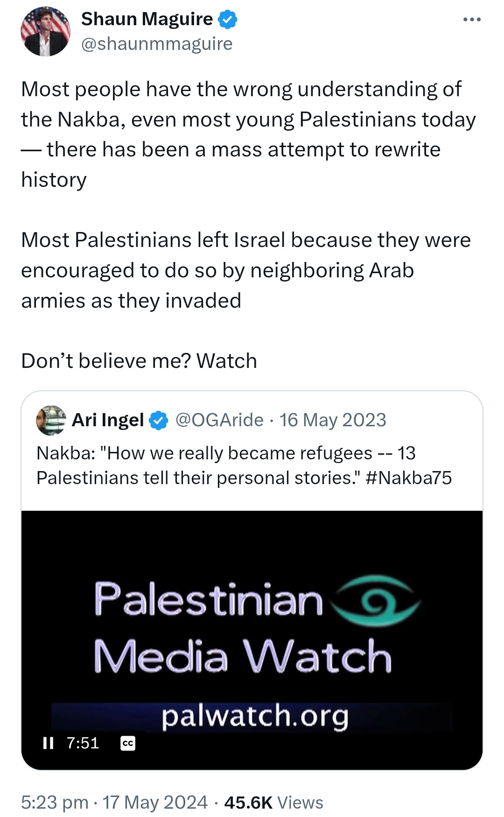504x817 pixels.
Task: Open the Ari Ingel quoted author name
Action: point(108,420)
